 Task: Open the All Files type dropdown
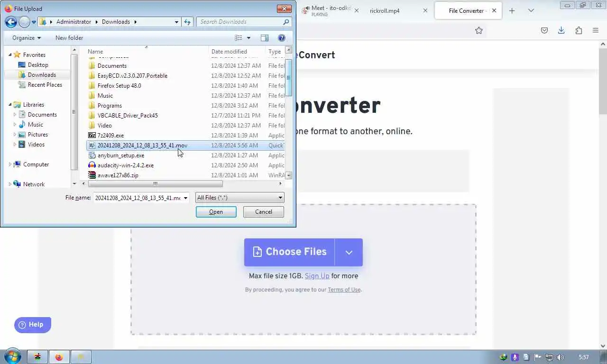(x=239, y=198)
